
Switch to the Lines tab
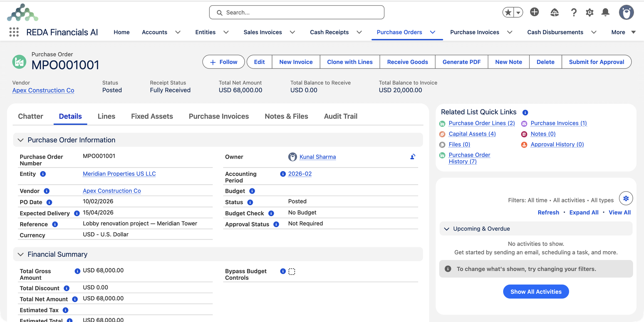106,116
